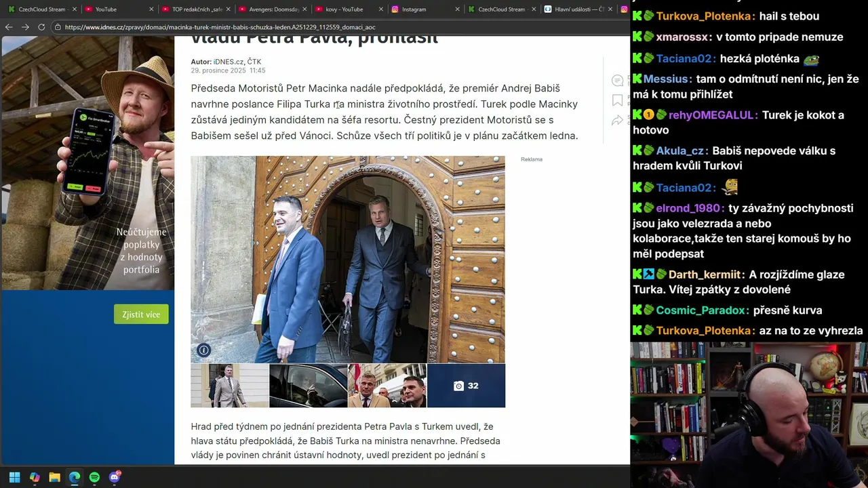Reload the idnes.cz page
This screenshot has height=488, width=868.
41,27
